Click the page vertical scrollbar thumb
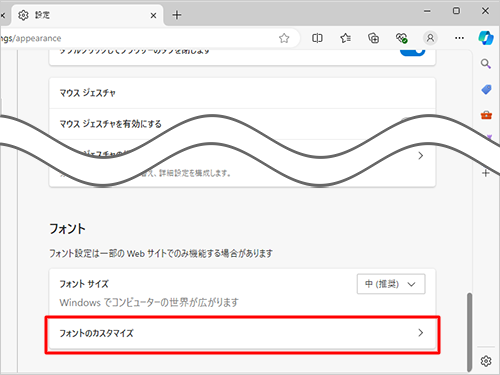Viewport: 500px width, 375px height. point(469,332)
